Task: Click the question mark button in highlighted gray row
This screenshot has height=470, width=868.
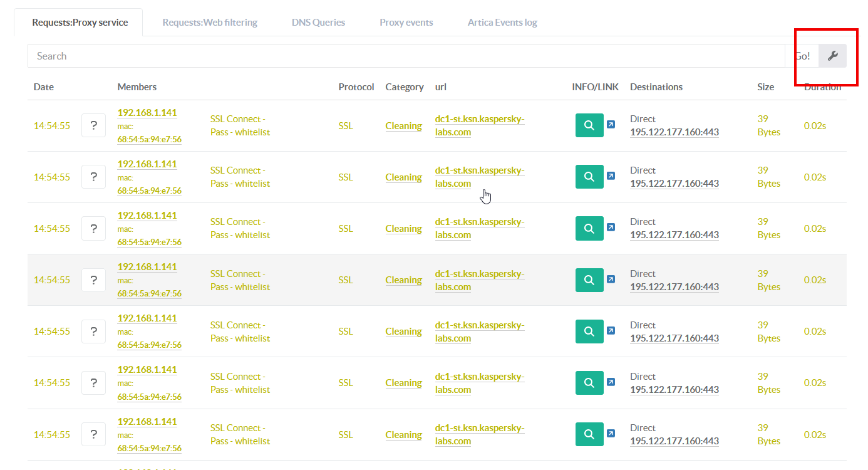Action: pos(93,279)
